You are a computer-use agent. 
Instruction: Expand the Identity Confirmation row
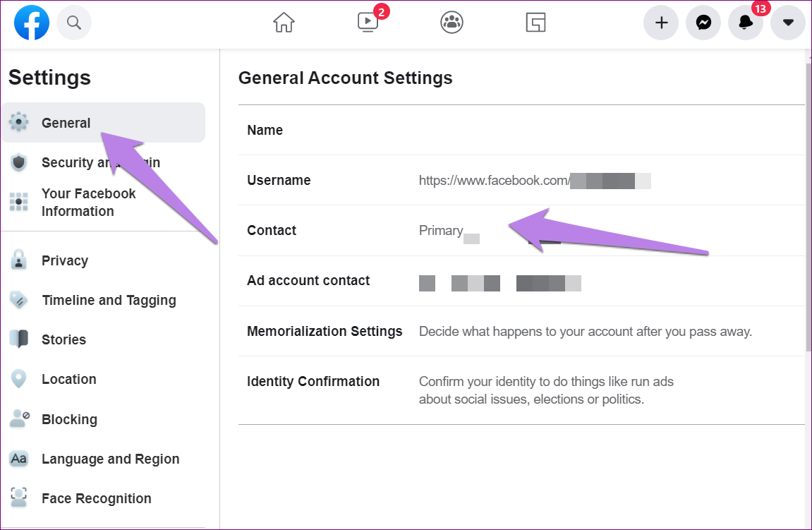click(521, 390)
